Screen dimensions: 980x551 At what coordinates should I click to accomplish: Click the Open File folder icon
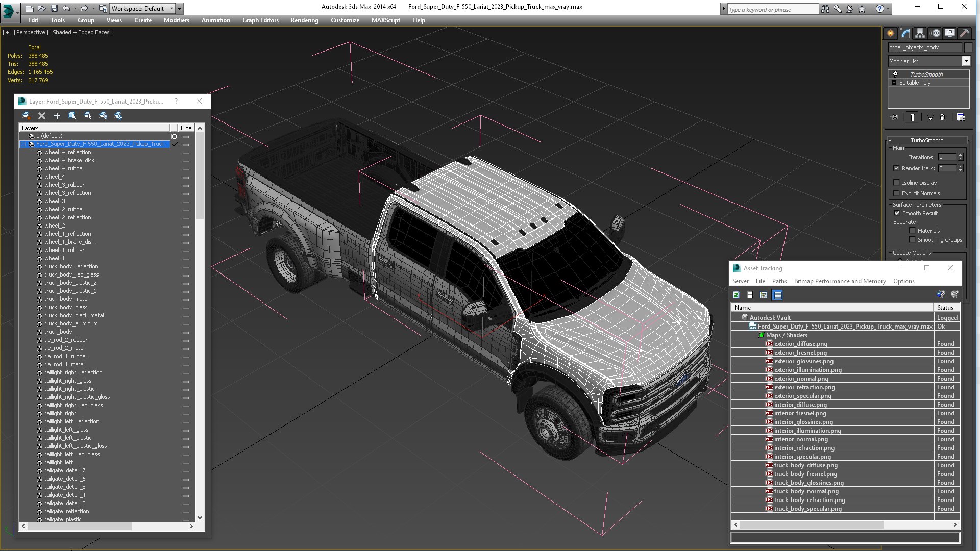(x=41, y=9)
